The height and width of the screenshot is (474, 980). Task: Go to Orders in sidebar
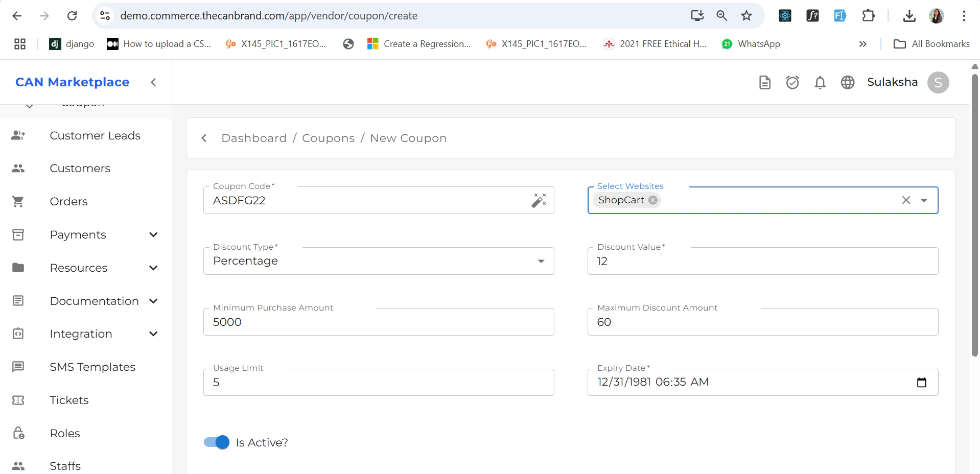point(68,202)
